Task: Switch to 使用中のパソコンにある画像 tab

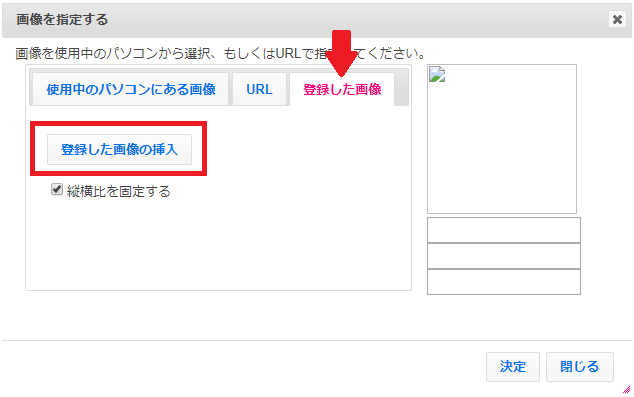Action: click(131, 89)
